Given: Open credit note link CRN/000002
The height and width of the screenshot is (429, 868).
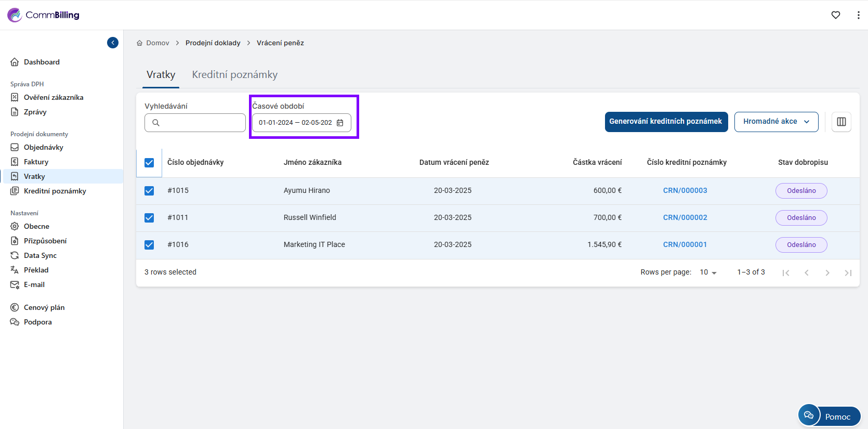Looking at the screenshot, I should [685, 217].
